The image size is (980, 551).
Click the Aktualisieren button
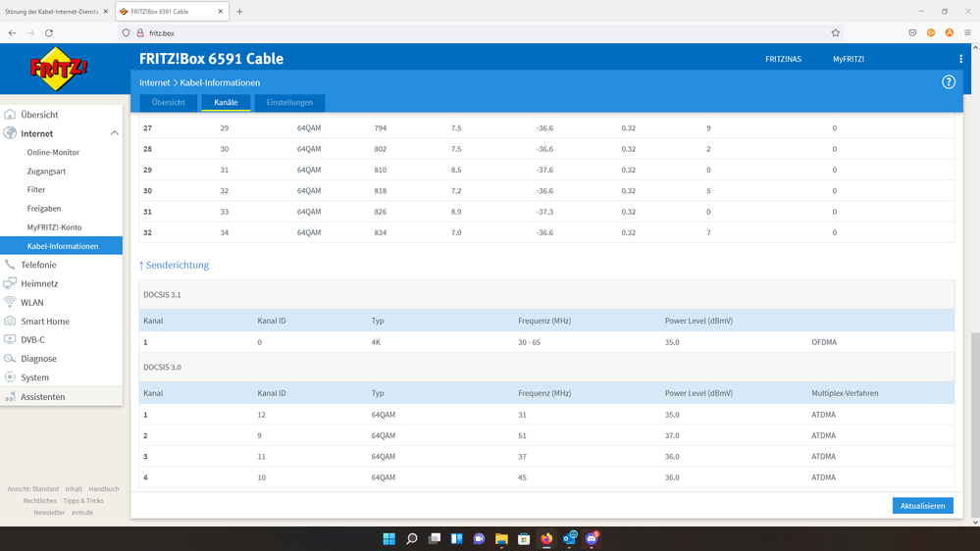[922, 506]
